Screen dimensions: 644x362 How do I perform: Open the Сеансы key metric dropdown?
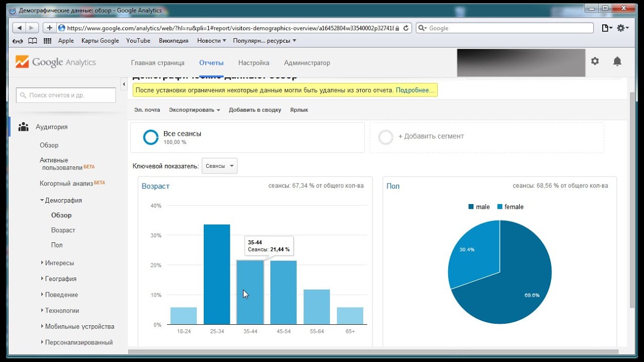coord(219,166)
